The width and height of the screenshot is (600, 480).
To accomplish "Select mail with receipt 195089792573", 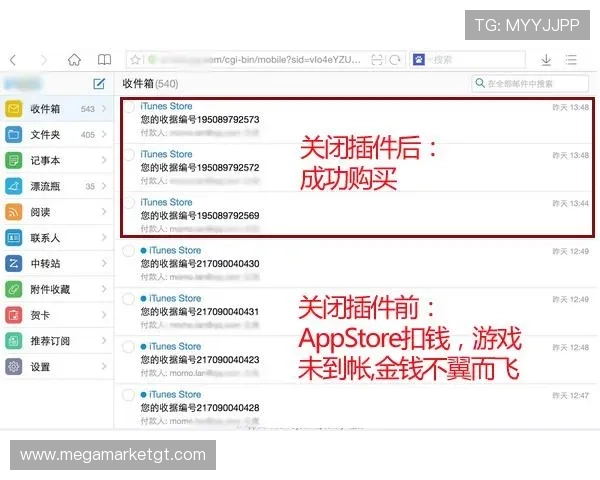I will (129, 107).
